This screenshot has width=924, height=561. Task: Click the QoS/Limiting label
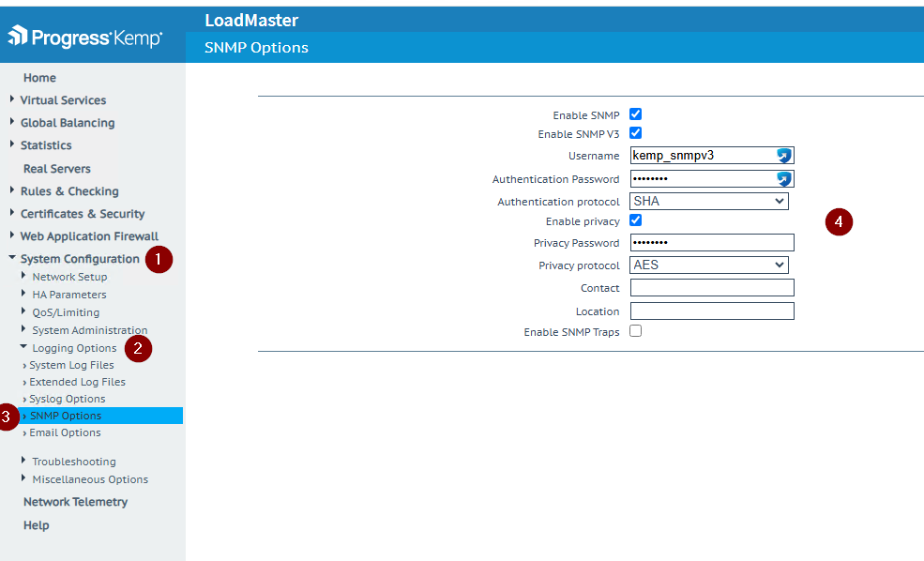tap(66, 312)
